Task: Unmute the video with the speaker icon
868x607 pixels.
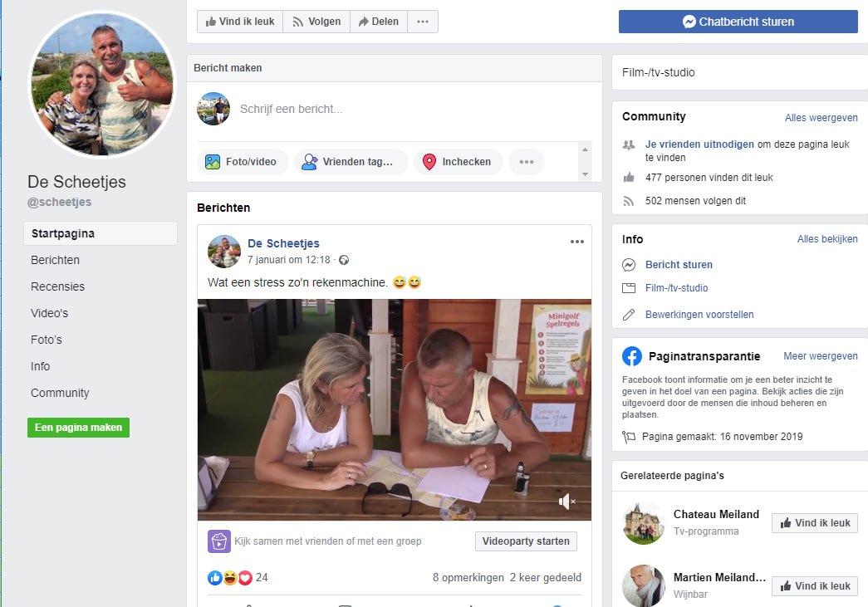Action: pos(566,502)
